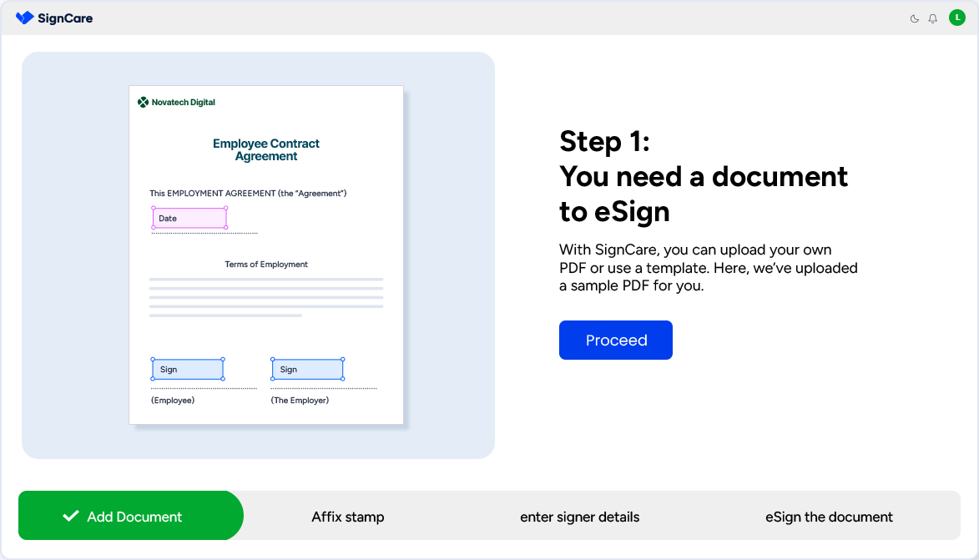Viewport: 979px width, 560px height.
Task: Click the (The Employer) signature label
Action: click(300, 400)
